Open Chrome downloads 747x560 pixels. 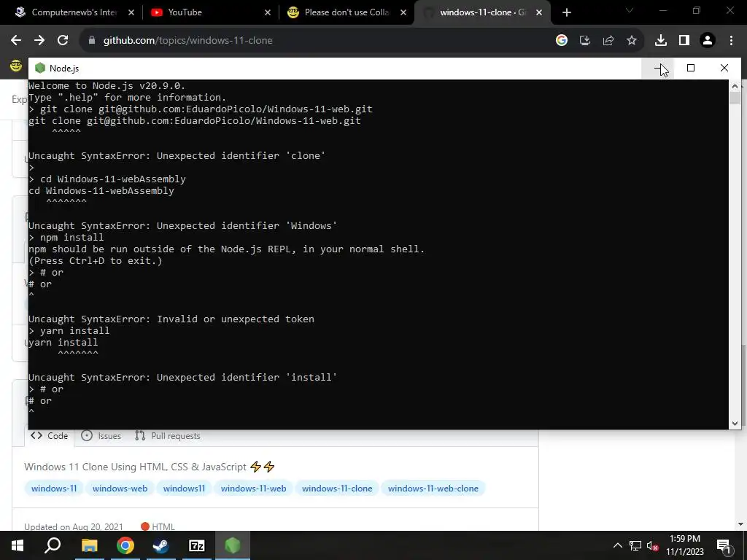(661, 41)
